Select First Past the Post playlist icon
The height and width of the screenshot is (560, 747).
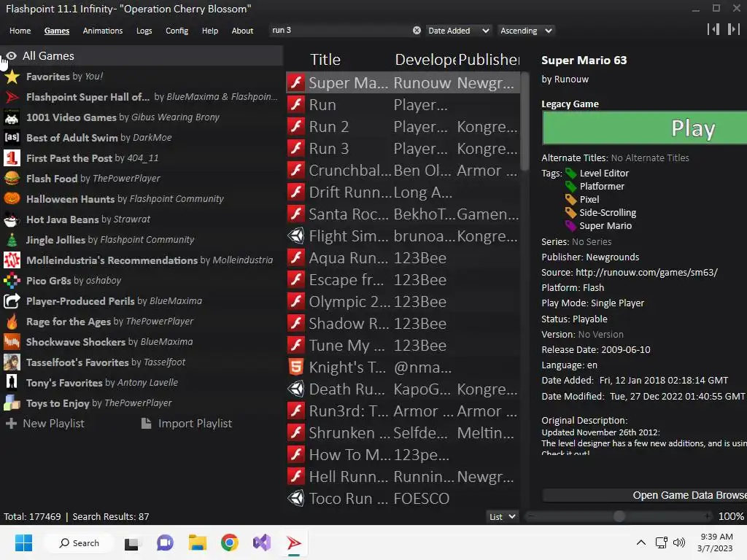pyautogui.click(x=12, y=158)
